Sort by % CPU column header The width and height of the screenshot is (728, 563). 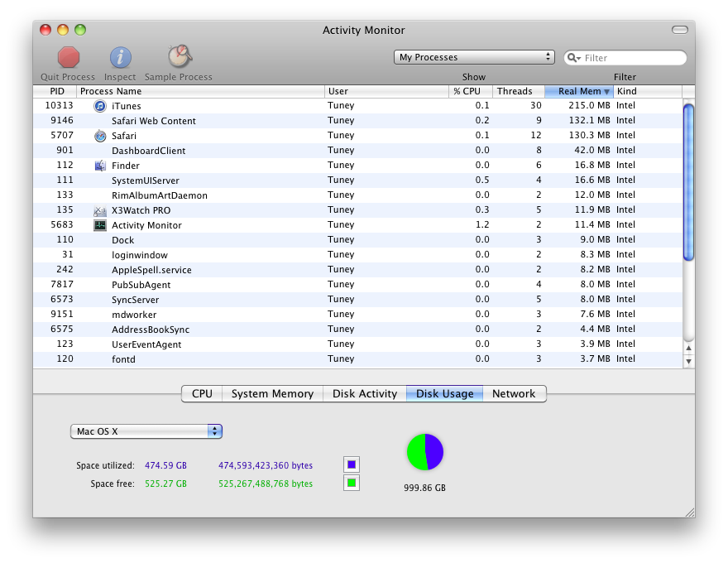tap(471, 92)
